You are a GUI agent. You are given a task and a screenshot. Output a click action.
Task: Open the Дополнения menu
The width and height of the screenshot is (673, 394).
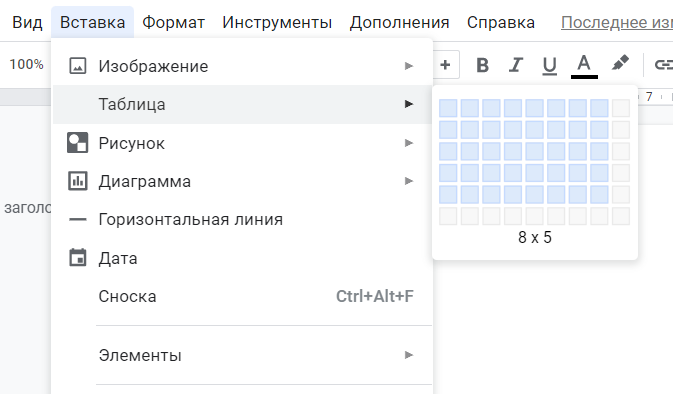[x=399, y=22]
